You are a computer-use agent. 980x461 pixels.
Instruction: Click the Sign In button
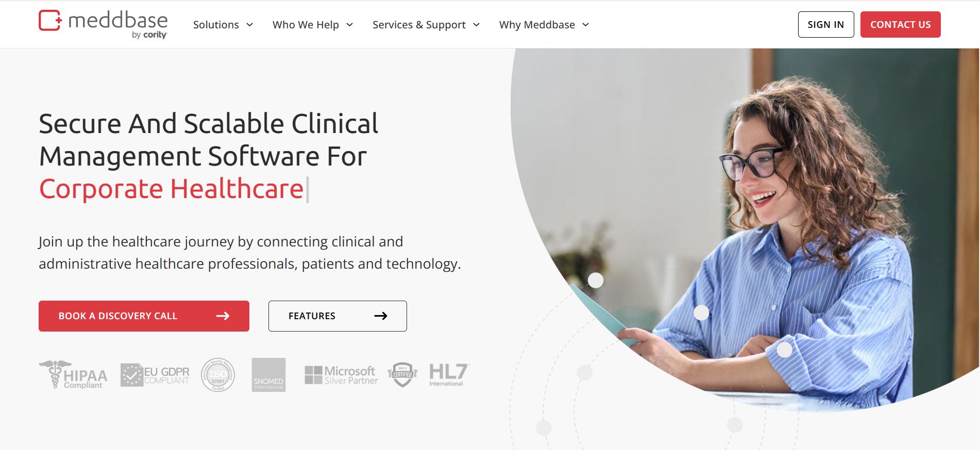pos(826,24)
